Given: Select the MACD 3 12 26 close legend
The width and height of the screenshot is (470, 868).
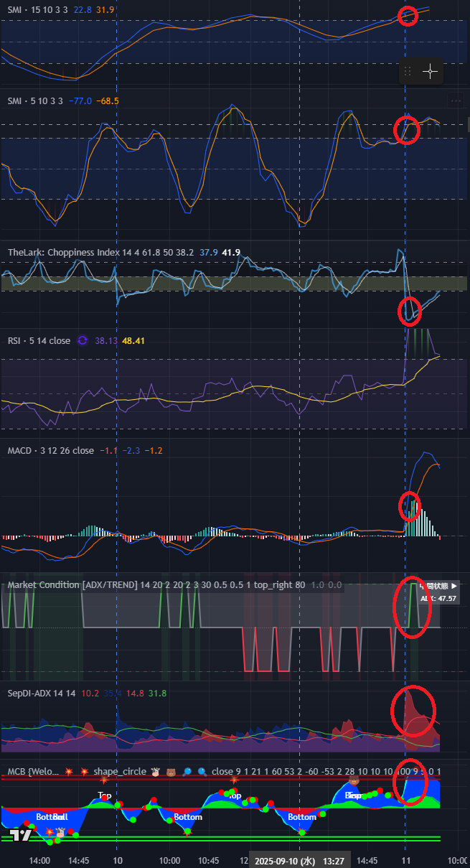Looking at the screenshot, I should click(50, 450).
